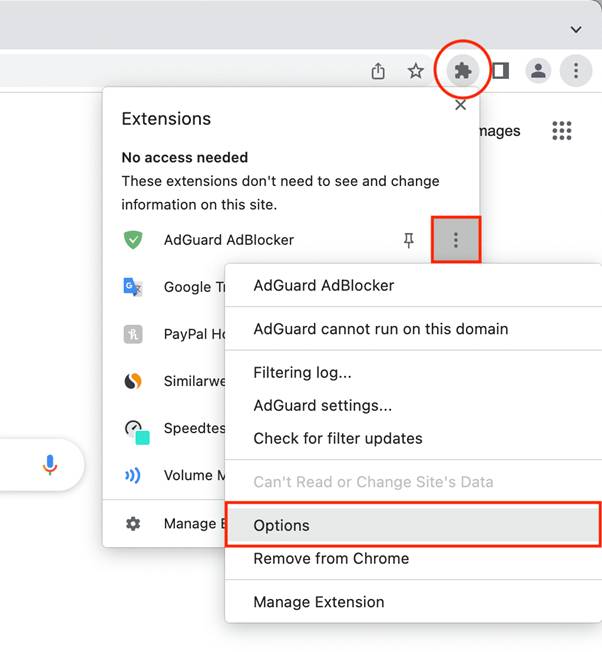Click the Manage Extensions gear icon
Image resolution: width=602 pixels, height=652 pixels.
click(133, 524)
